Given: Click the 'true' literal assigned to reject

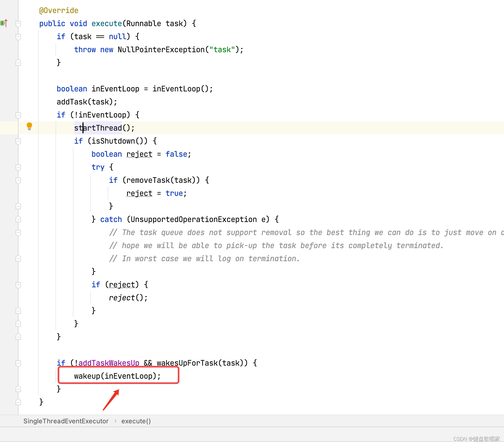Looking at the screenshot, I should tap(174, 193).
